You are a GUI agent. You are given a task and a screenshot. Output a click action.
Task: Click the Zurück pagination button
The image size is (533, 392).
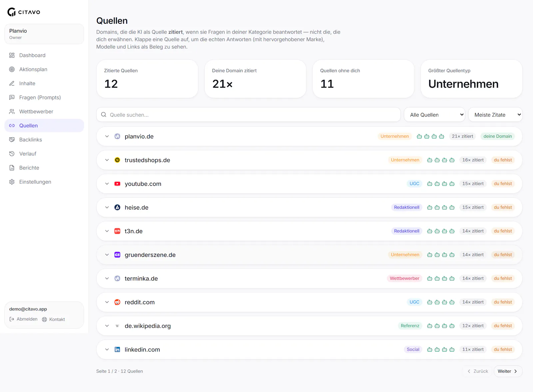click(x=478, y=371)
